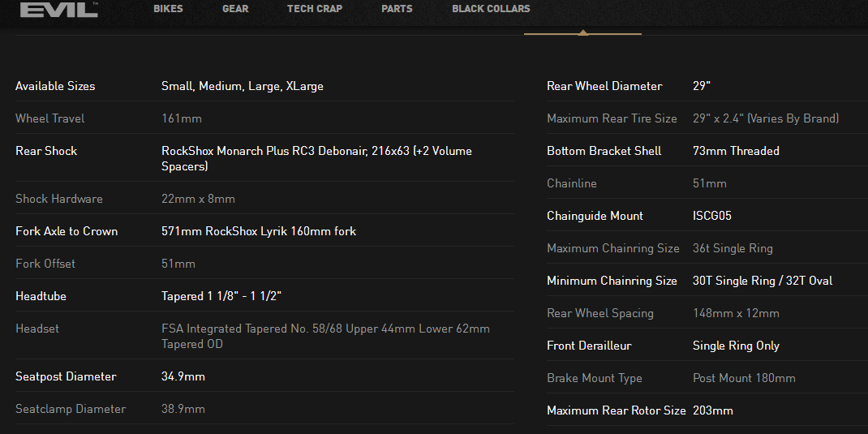Open the TECH CRAP menu

(x=315, y=9)
